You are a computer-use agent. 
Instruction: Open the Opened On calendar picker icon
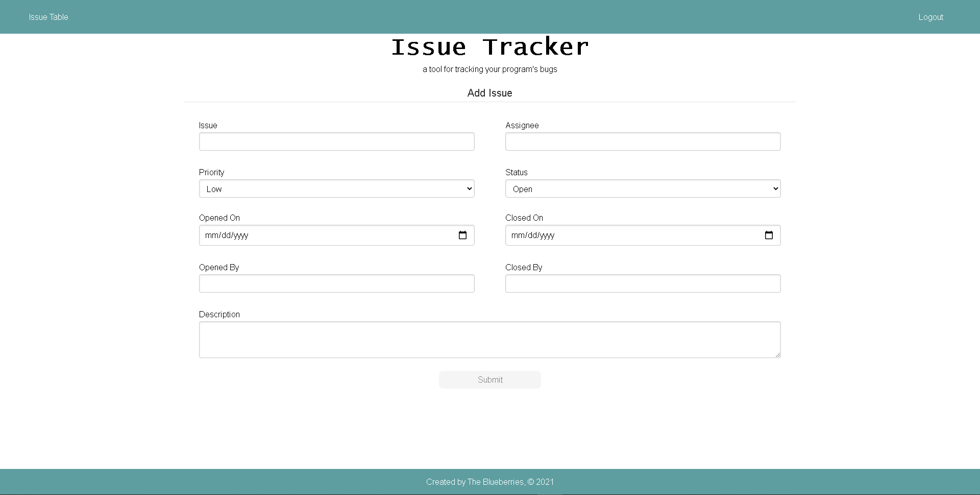pos(462,235)
